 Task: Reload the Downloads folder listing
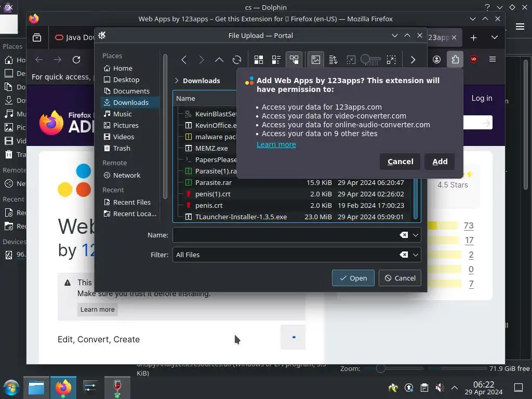[x=237, y=60]
